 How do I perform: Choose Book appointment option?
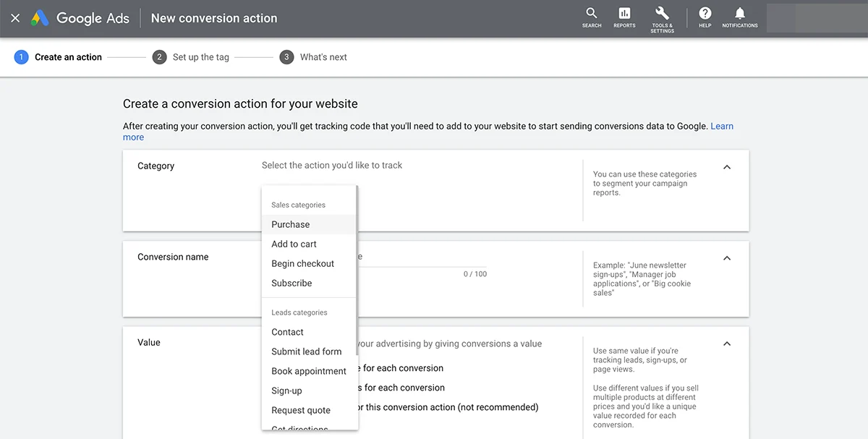click(309, 371)
